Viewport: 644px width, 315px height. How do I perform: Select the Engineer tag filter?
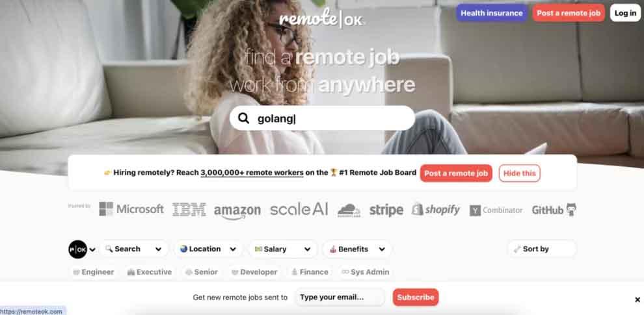pos(93,272)
